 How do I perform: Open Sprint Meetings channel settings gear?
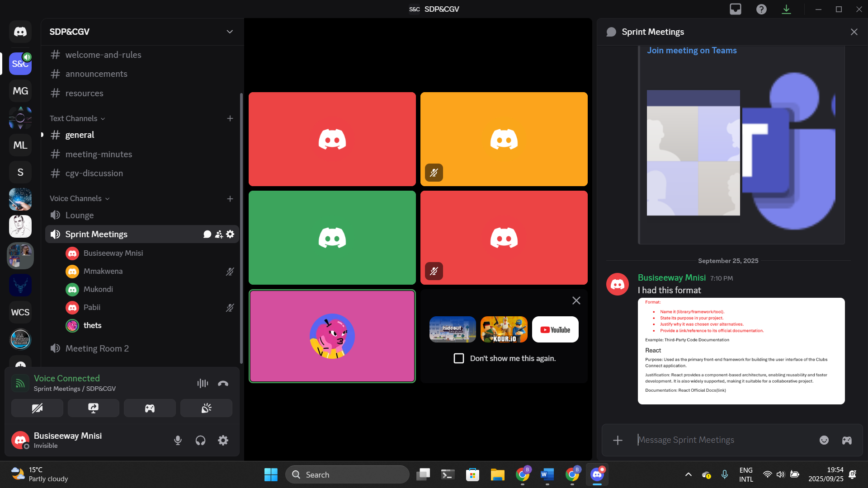pos(230,234)
